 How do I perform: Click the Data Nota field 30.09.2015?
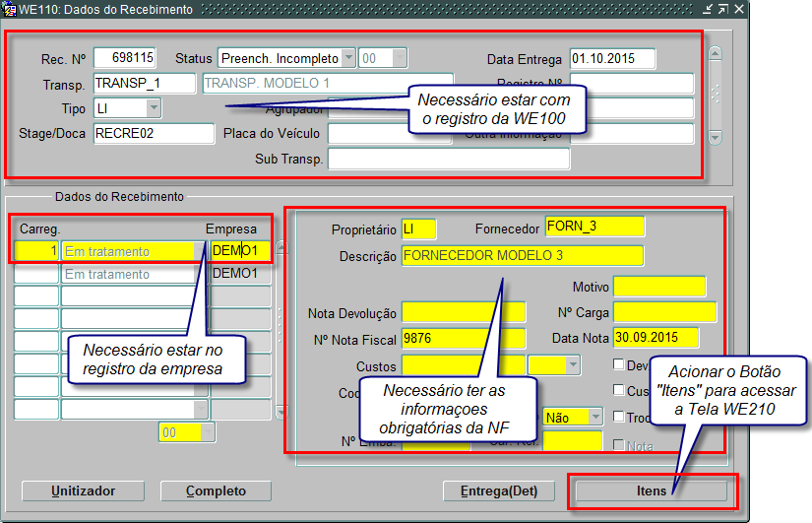click(656, 338)
